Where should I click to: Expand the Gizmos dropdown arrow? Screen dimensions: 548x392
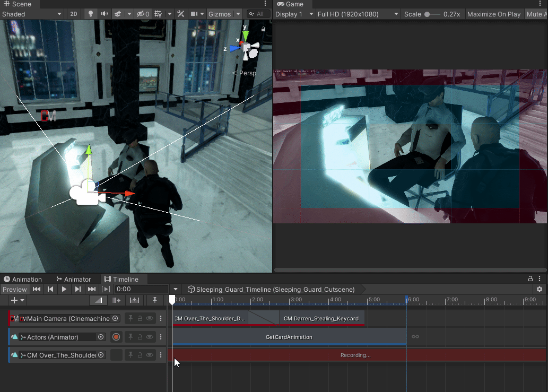[x=238, y=14]
